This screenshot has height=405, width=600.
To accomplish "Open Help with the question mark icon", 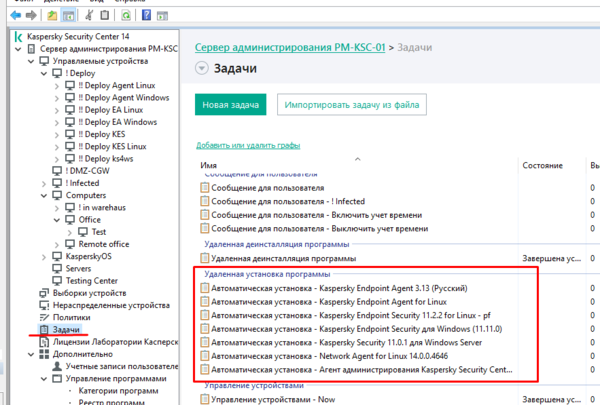I will (146, 15).
